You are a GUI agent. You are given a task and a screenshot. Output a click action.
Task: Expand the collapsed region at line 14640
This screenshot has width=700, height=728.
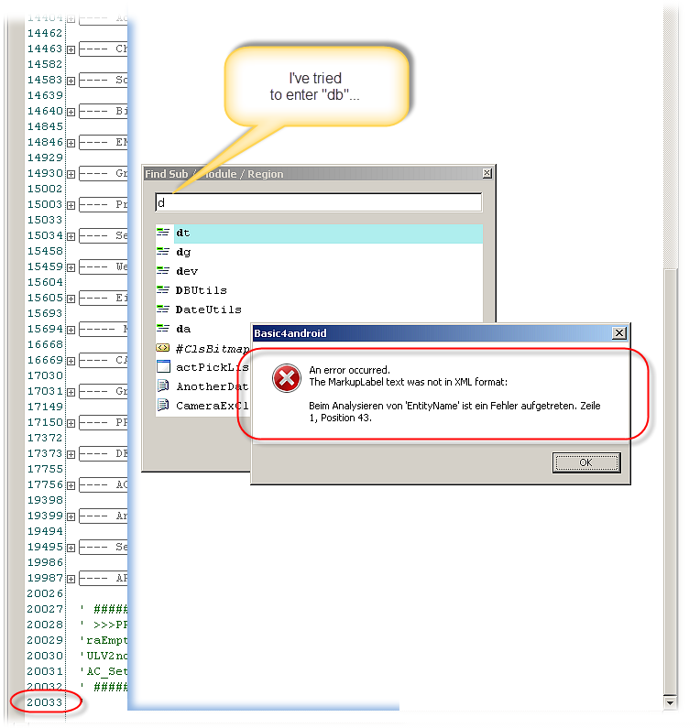tap(71, 112)
